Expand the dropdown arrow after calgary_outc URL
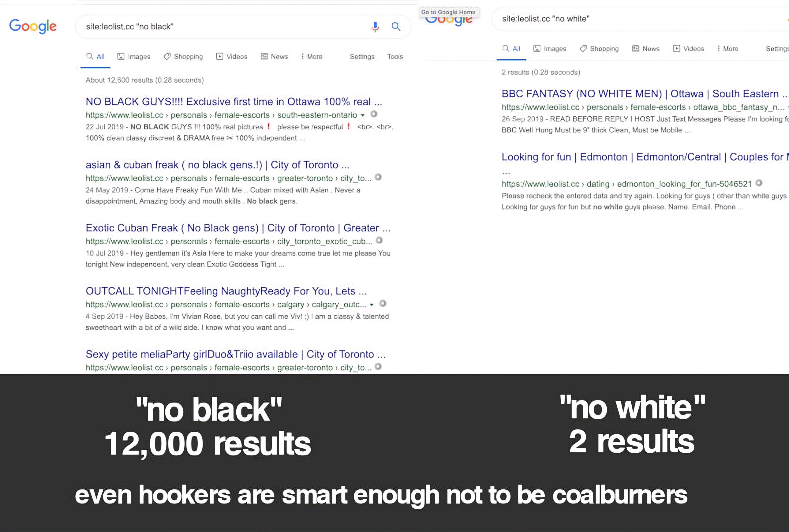Image resolution: width=789 pixels, height=532 pixels. 372,305
